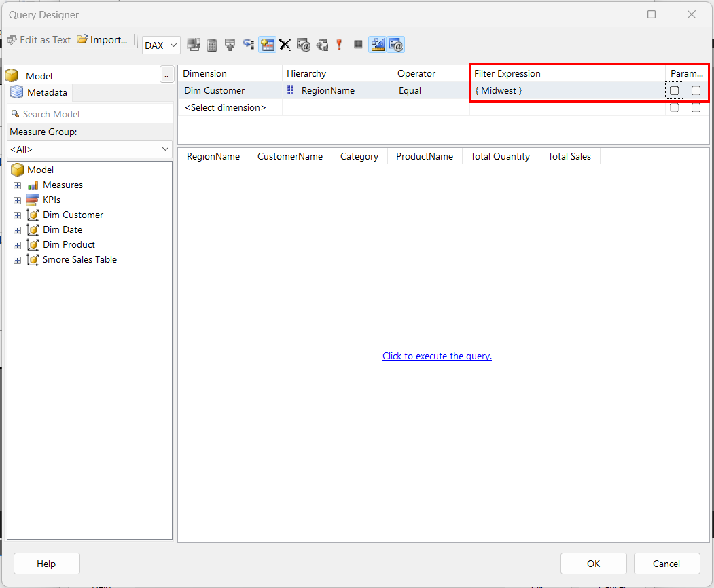
Task: Click the Add Calculated Member calculator icon
Action: (x=212, y=45)
